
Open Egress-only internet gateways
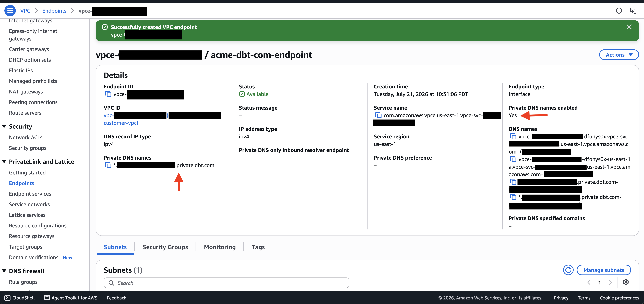point(33,35)
